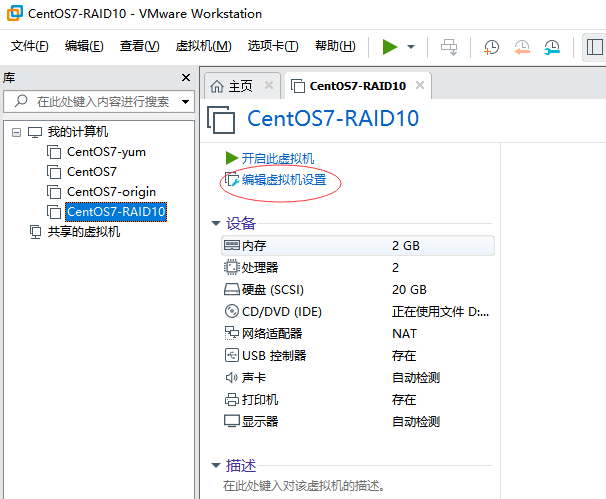Open the snapshot manager wrench-clock icon

[x=552, y=47]
